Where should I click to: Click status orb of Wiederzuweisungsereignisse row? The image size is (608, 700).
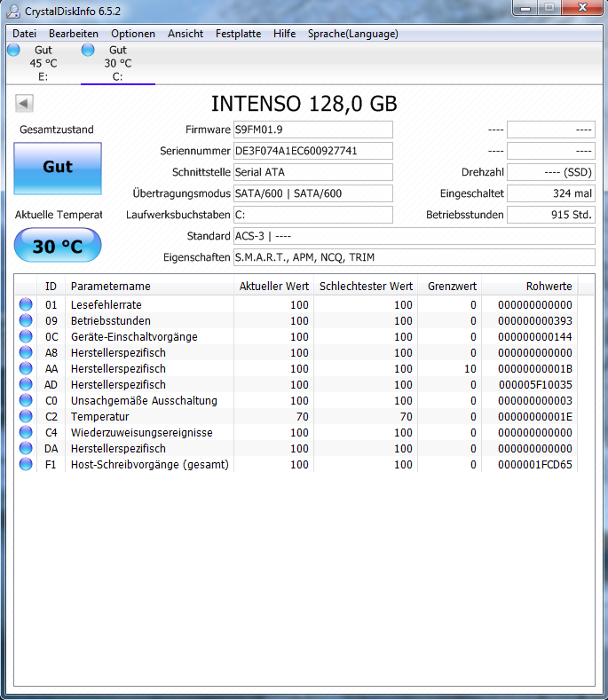point(26,433)
